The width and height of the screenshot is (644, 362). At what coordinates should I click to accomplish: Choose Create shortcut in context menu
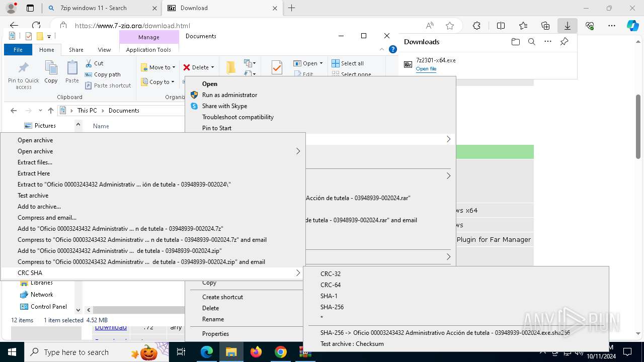[x=222, y=297]
